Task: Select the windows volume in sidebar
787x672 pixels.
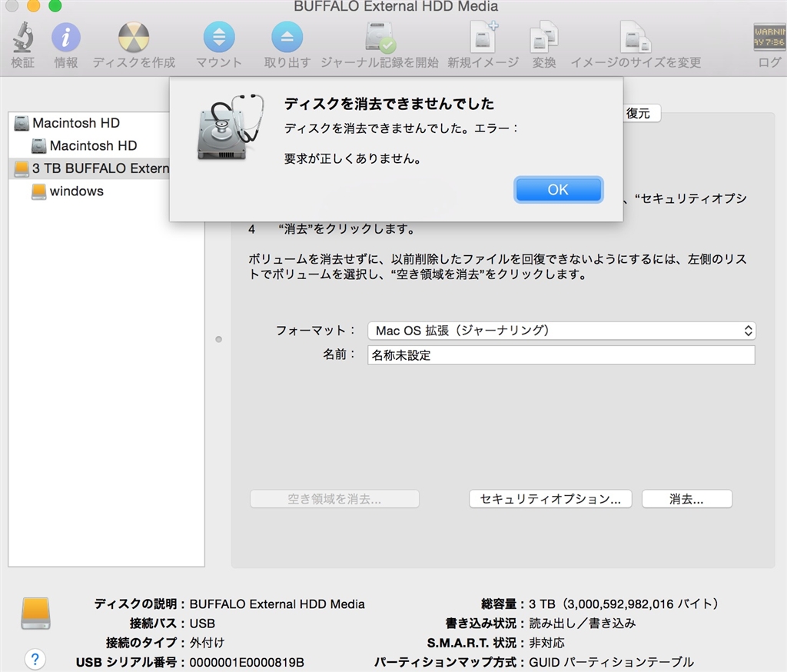Action: tap(76, 191)
